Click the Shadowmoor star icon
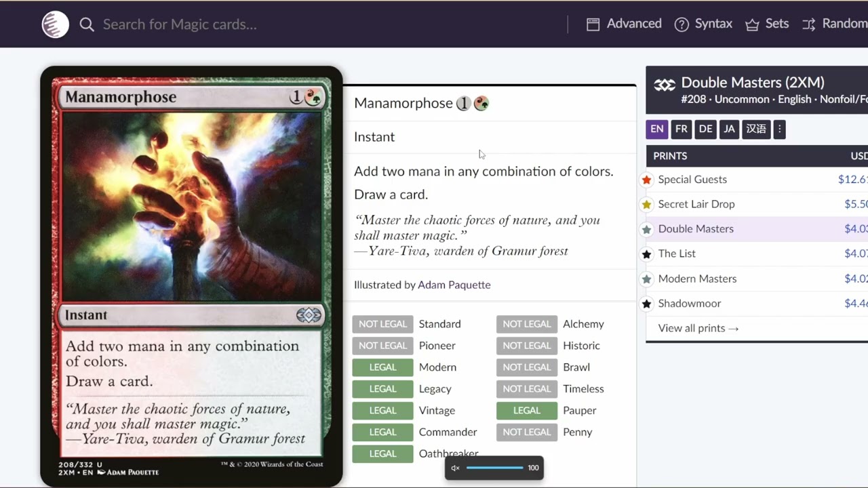The image size is (868, 488). 646,304
